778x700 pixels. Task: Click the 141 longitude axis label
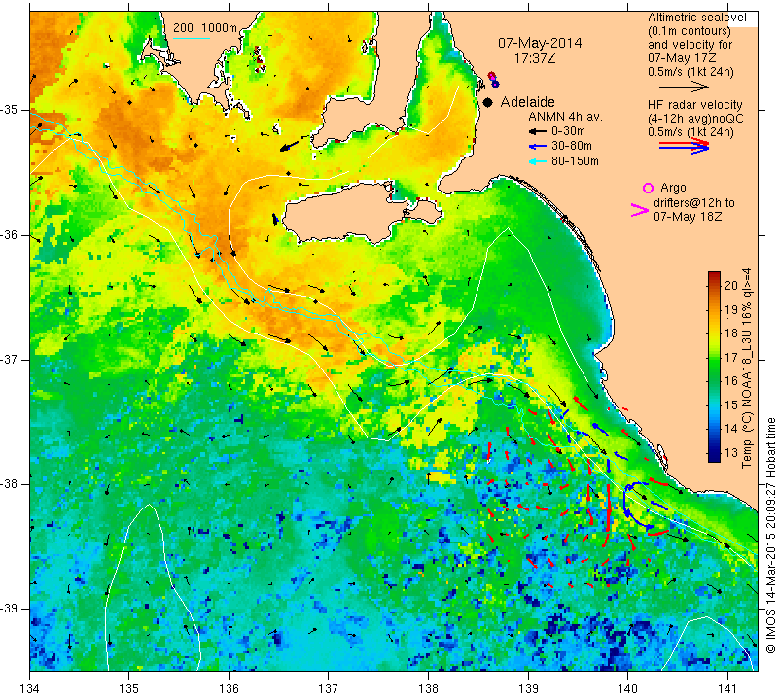click(x=727, y=689)
